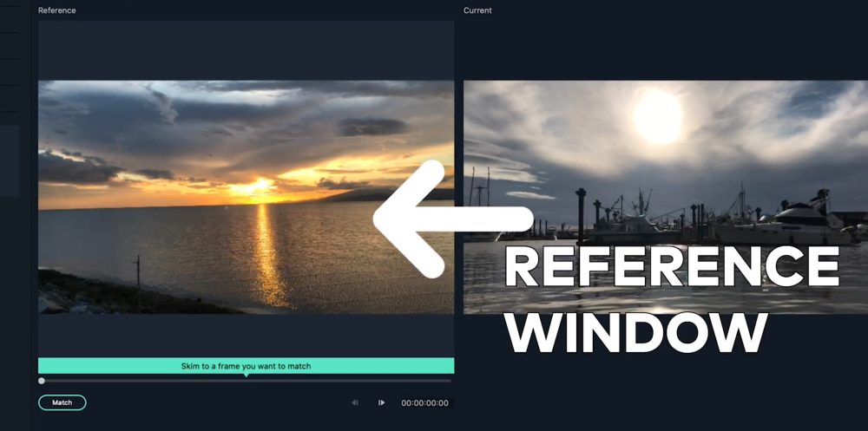
Task: Click the bright sun in Current preview
Action: point(657,117)
